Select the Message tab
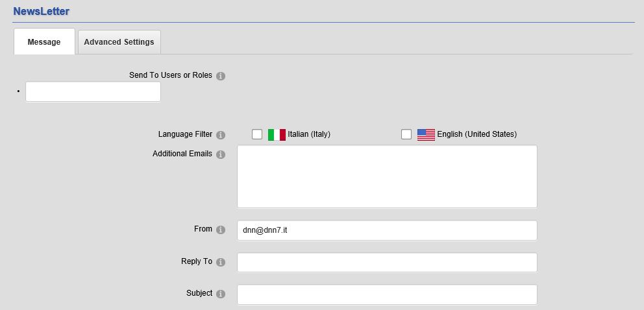 (x=44, y=42)
